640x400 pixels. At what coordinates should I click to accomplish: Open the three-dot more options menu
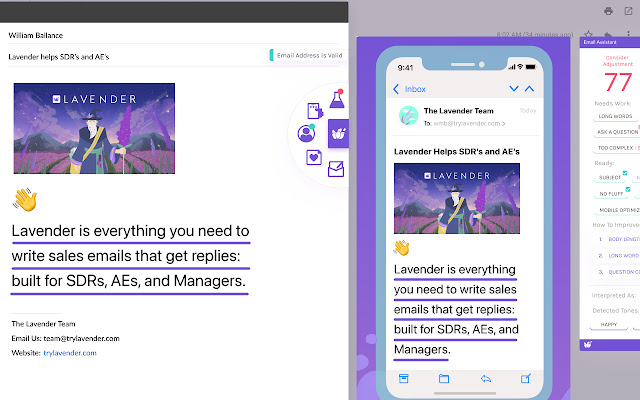click(x=629, y=34)
